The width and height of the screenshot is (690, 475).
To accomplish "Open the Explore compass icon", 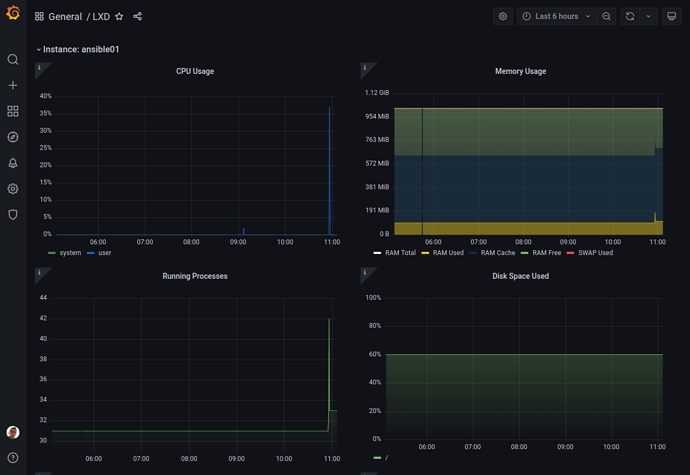I will tap(13, 137).
